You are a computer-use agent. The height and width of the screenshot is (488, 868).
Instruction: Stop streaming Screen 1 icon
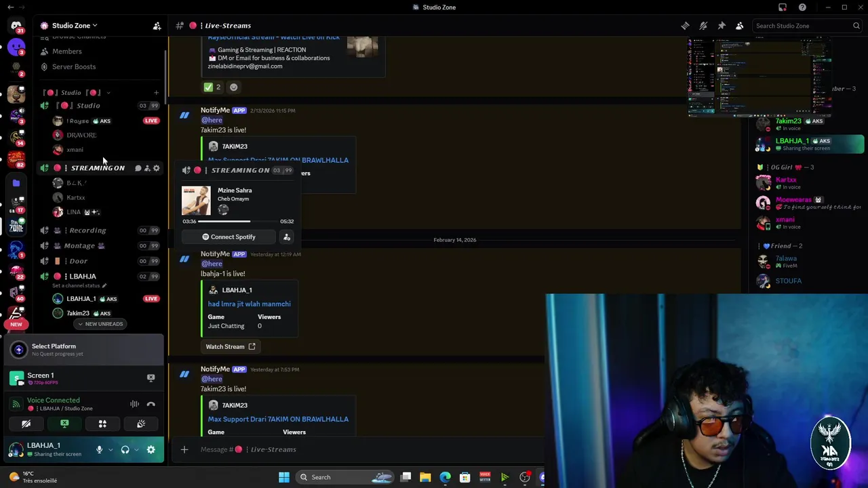(151, 378)
